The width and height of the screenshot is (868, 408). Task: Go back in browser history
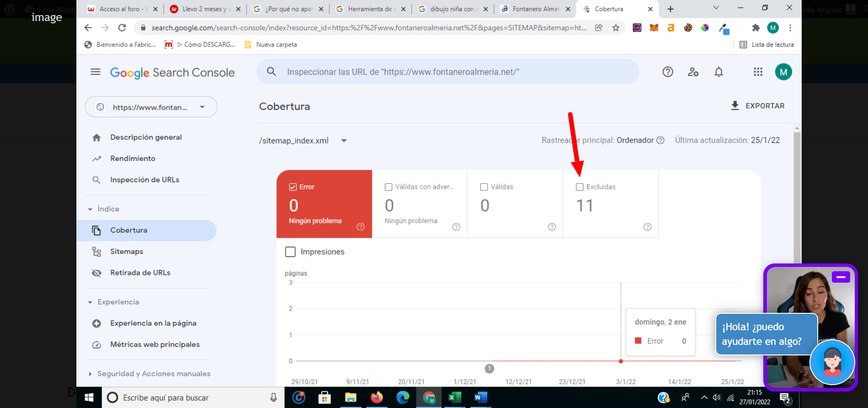(88, 28)
